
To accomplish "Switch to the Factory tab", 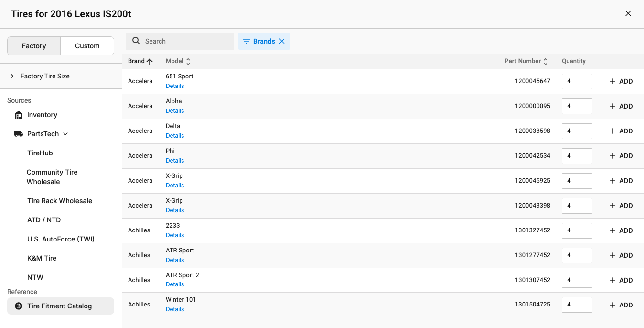I will 34,46.
